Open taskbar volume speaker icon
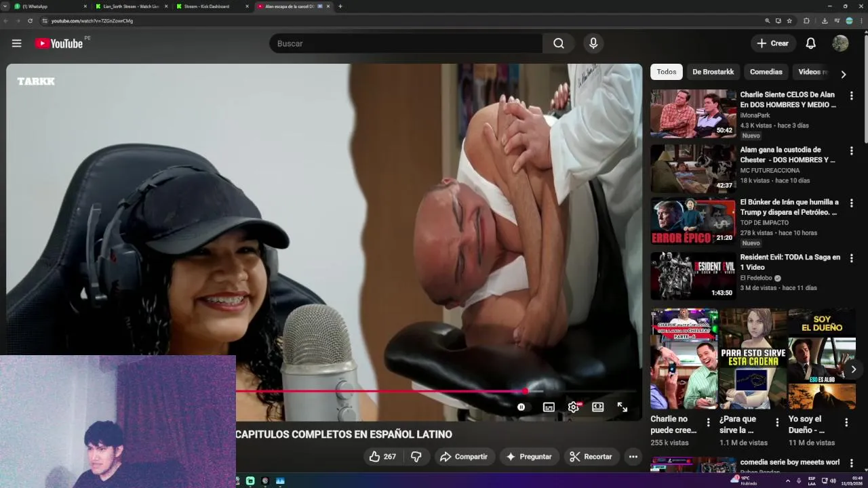This screenshot has width=868, height=488. [x=833, y=481]
